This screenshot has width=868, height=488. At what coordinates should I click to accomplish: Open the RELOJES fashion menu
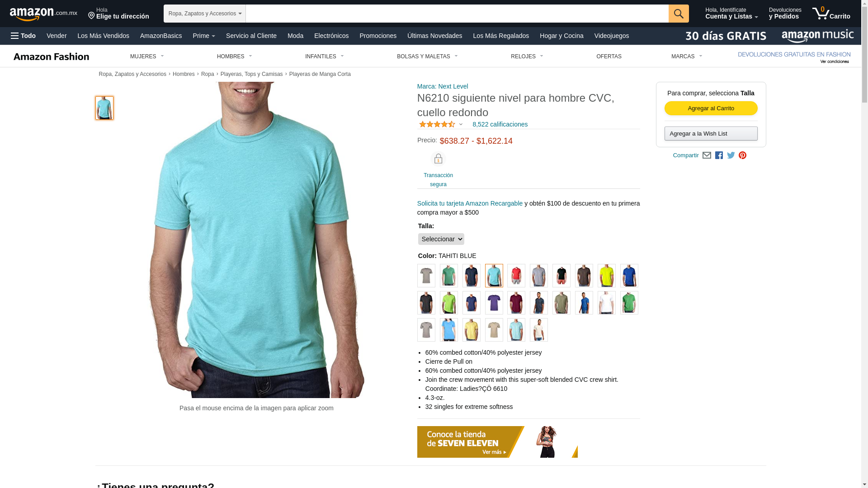pyautogui.click(x=527, y=56)
